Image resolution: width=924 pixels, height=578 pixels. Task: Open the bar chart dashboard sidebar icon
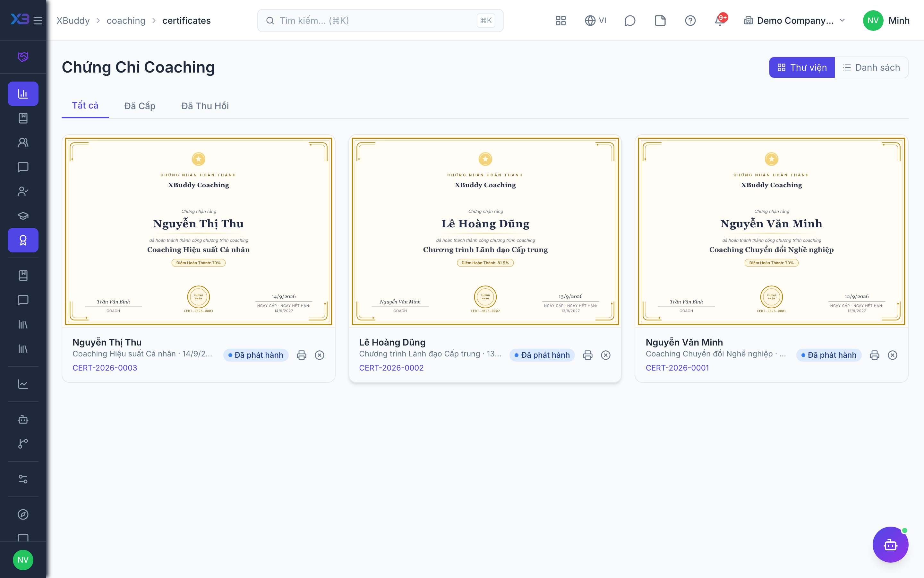(x=23, y=94)
